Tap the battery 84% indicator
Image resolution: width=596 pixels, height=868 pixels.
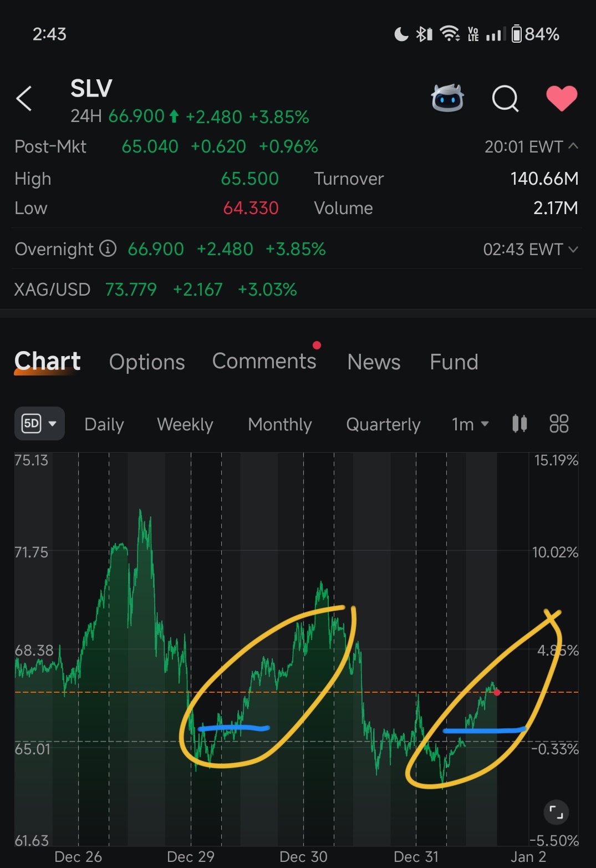(536, 34)
